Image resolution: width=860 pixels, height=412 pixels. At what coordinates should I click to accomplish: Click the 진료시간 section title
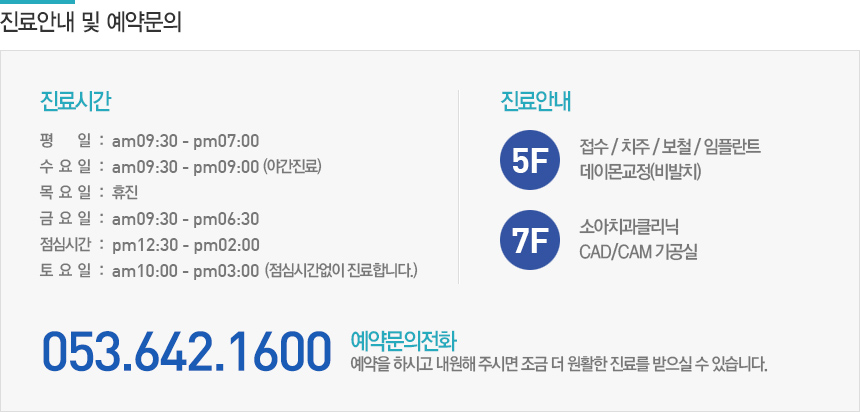(75, 102)
